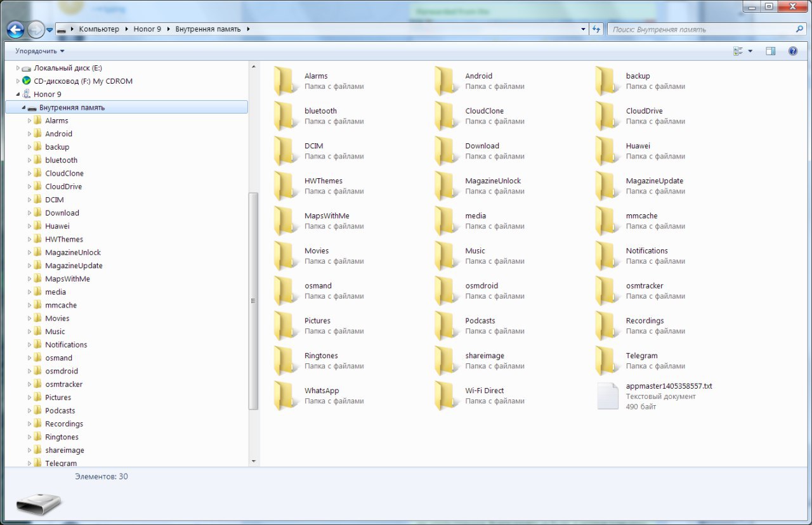Select the MagazineUpdate folder in file pane
The image size is (812, 525).
[642, 186]
